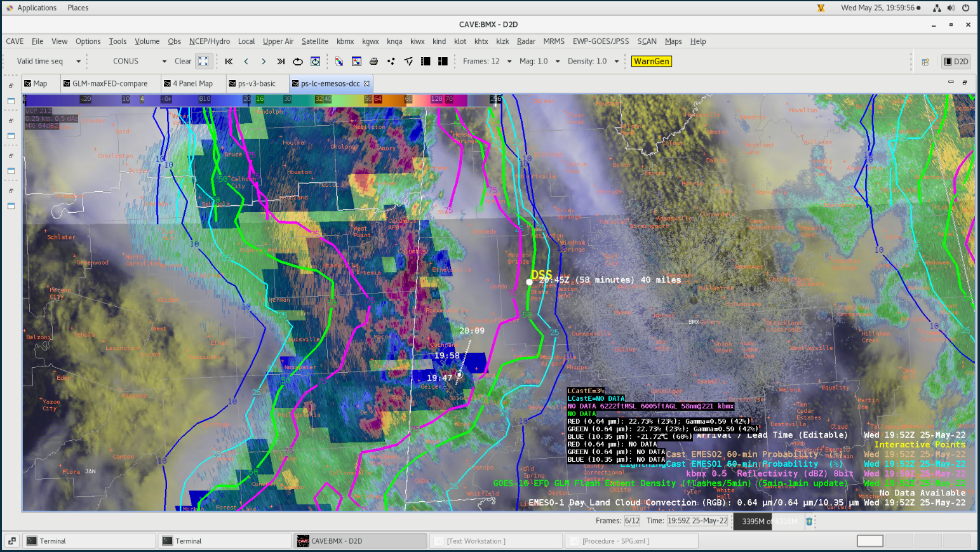
Task: Switch to the Procedure - SPG.xml taskbar window
Action: [x=631, y=541]
